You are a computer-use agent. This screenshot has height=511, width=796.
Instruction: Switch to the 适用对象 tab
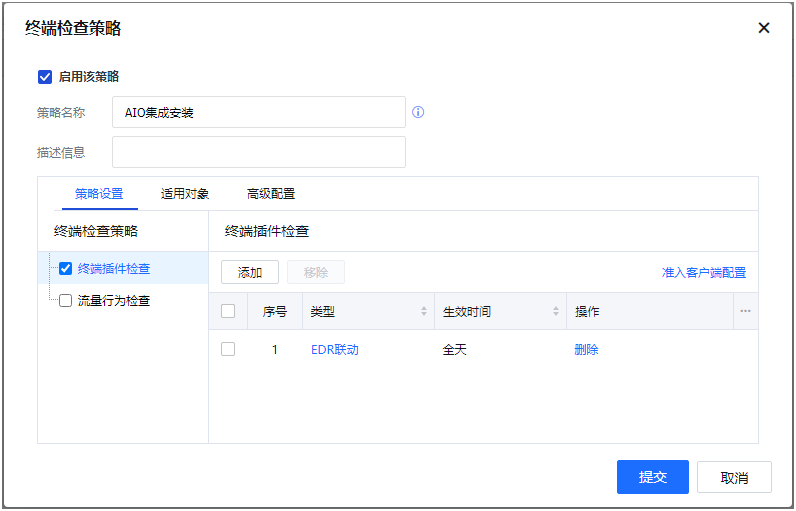185,194
